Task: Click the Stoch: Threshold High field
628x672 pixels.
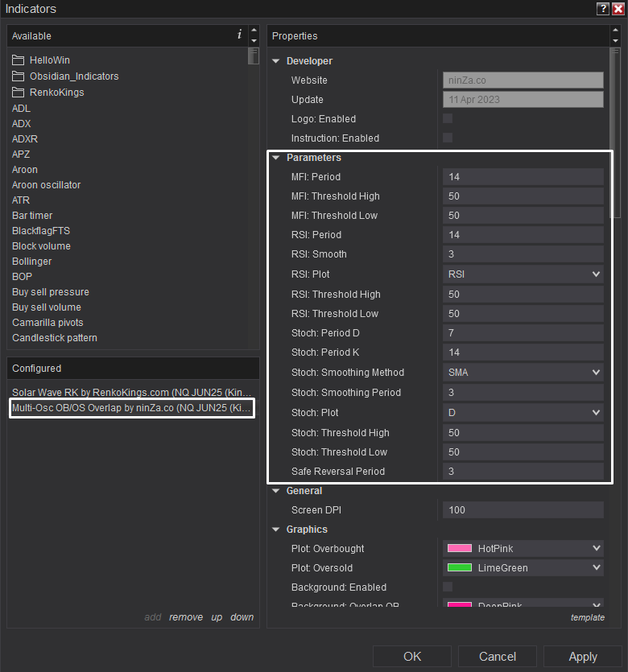Action: pyautogui.click(x=523, y=432)
